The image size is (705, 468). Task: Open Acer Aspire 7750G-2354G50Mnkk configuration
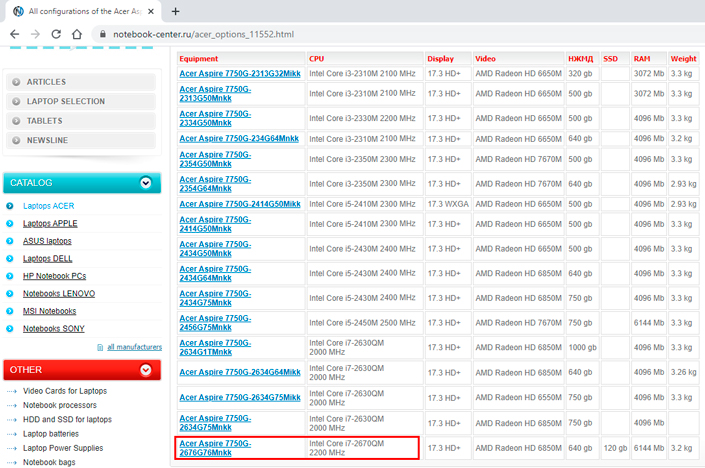click(x=215, y=159)
